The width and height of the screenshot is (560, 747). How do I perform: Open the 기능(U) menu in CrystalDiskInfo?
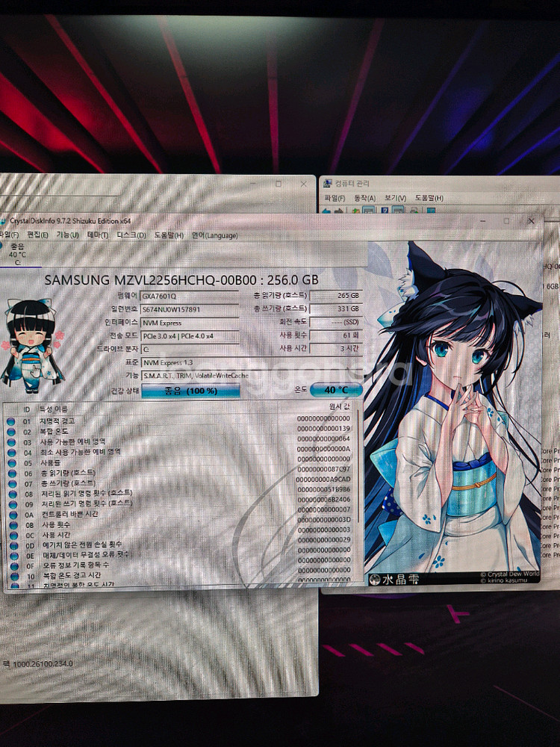click(x=68, y=235)
